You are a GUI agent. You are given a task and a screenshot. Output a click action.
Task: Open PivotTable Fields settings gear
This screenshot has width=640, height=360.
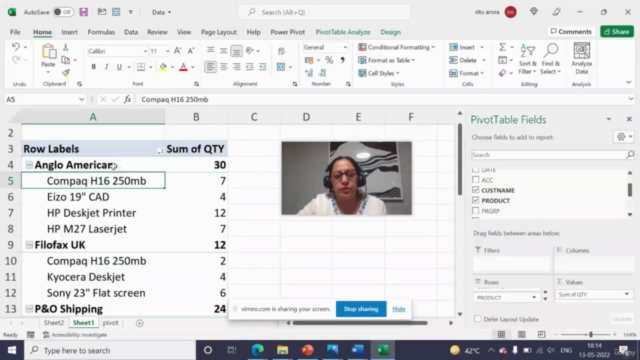[x=621, y=137]
